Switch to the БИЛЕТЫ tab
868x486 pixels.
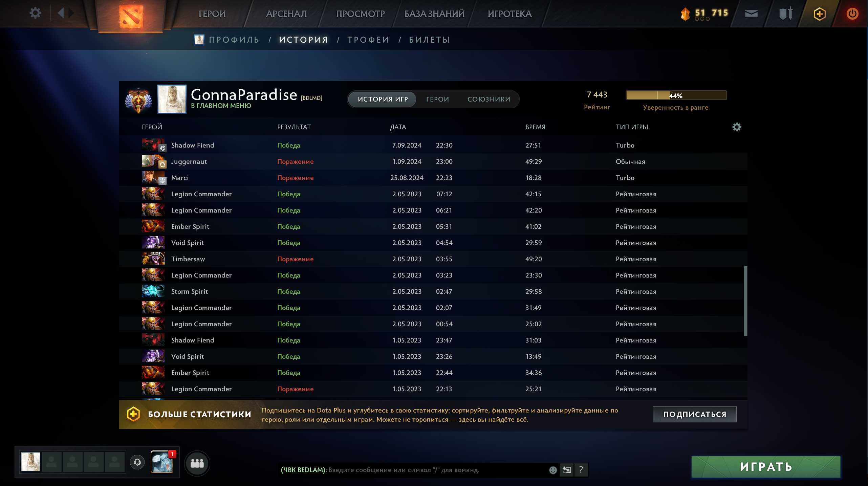pyautogui.click(x=430, y=40)
